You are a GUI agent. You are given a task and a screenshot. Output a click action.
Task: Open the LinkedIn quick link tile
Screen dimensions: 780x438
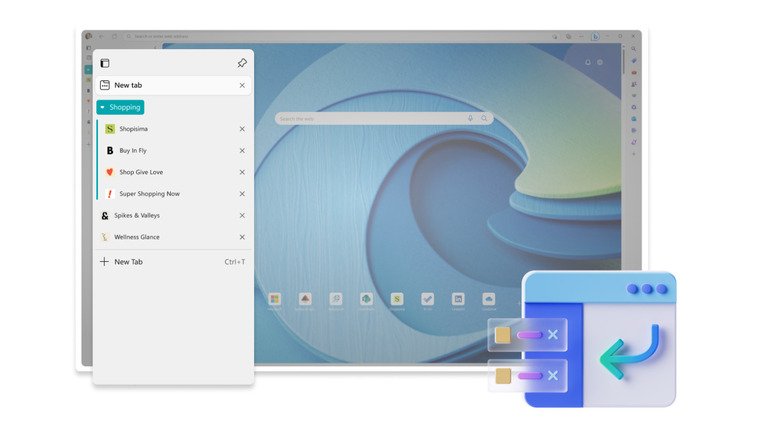tap(458, 299)
